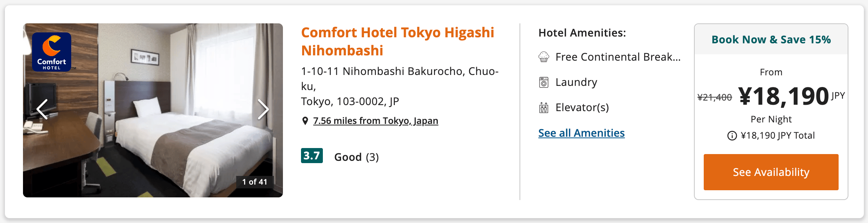
Task: Open the 7.56 miles from Tokyo link
Action: tap(376, 121)
